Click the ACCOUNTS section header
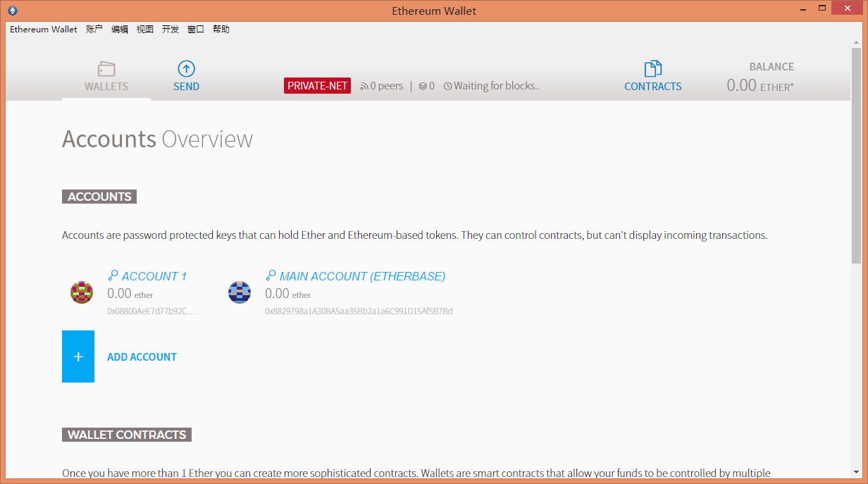Screen dimensions: 868x484 (99, 197)
